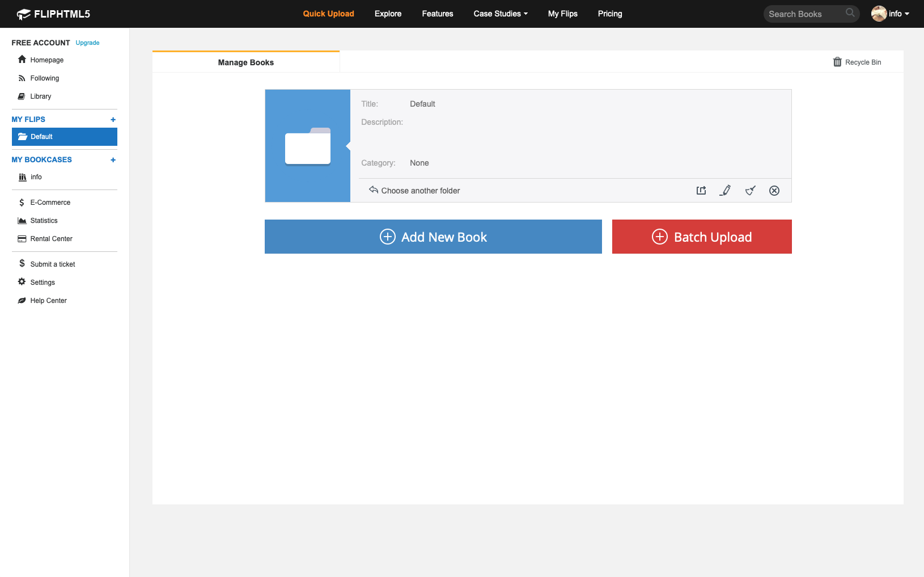Click the user avatar picture
Image resolution: width=924 pixels, height=577 pixels.
coord(879,14)
